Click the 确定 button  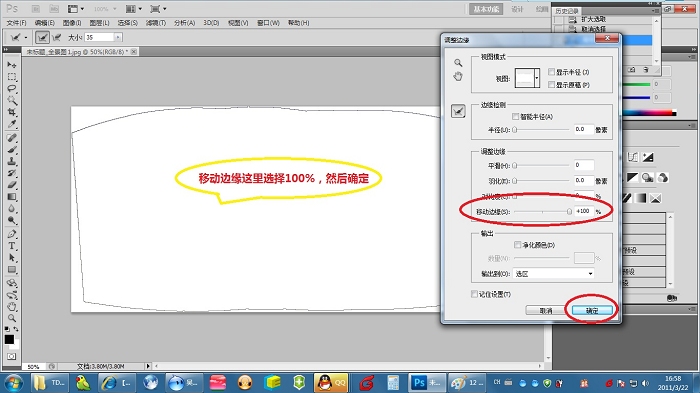click(x=592, y=310)
